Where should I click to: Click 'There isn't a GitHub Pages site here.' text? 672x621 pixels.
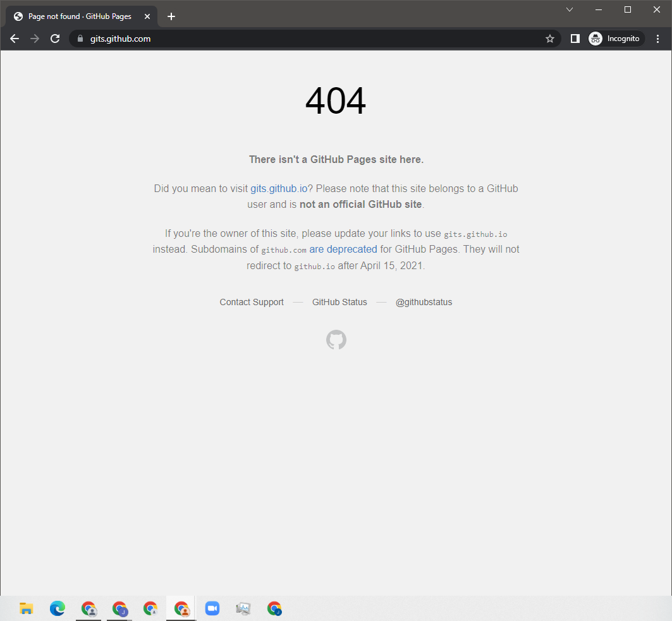(336, 159)
